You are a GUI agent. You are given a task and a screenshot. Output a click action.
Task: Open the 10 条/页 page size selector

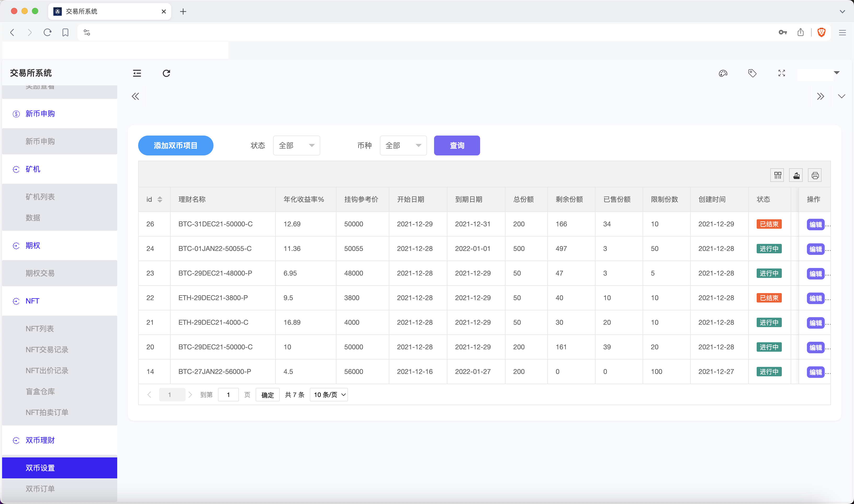coord(329,395)
